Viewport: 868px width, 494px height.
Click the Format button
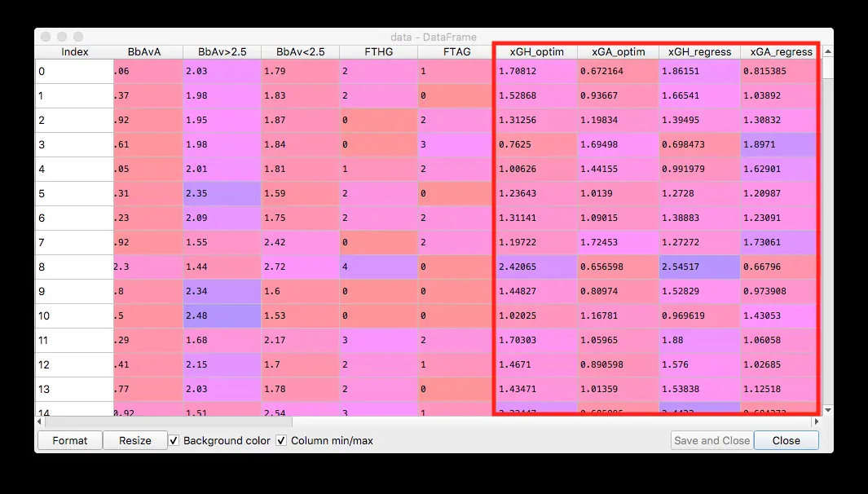point(70,440)
